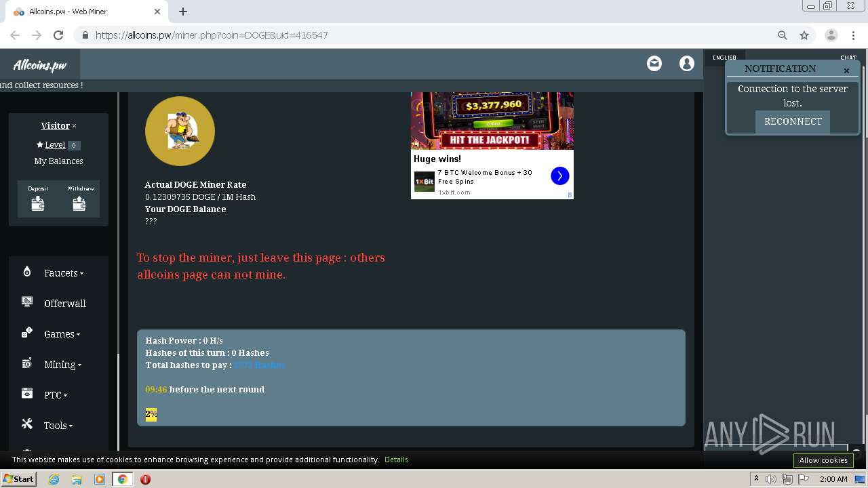Click the Hit the Jackpot ad image
The height and width of the screenshot is (488, 868).
[x=492, y=121]
